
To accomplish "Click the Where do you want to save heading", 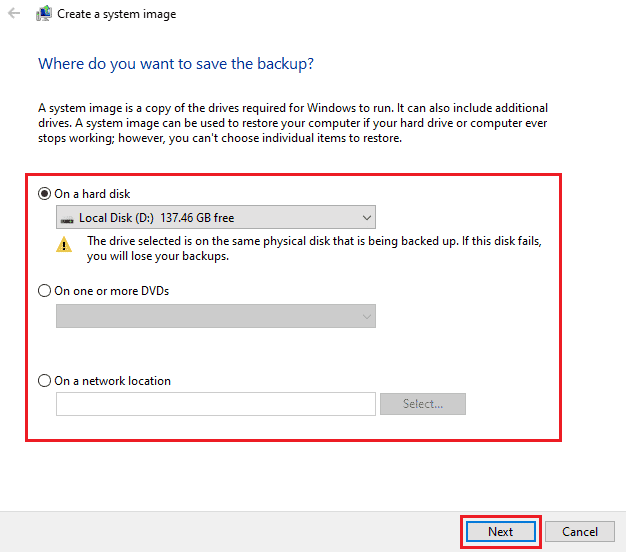I will pyautogui.click(x=176, y=64).
